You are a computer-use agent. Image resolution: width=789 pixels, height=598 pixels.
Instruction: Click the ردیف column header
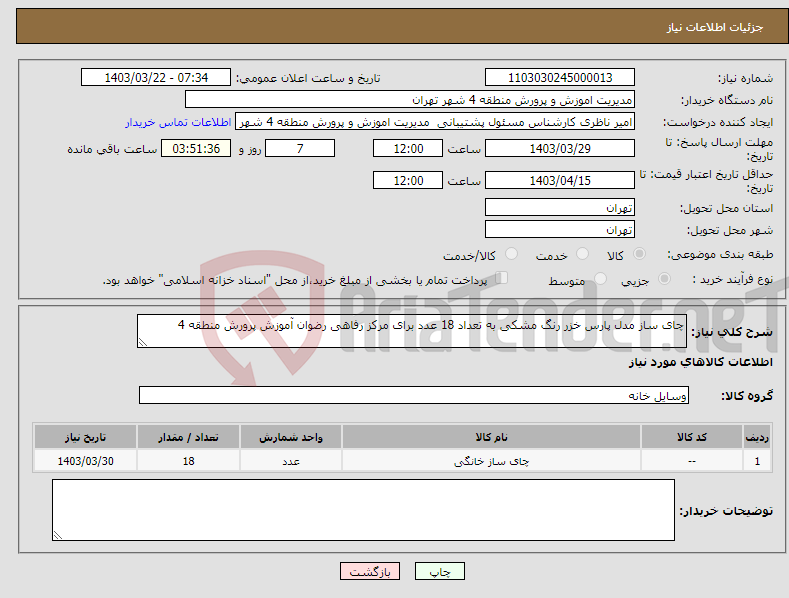pyautogui.click(x=757, y=437)
